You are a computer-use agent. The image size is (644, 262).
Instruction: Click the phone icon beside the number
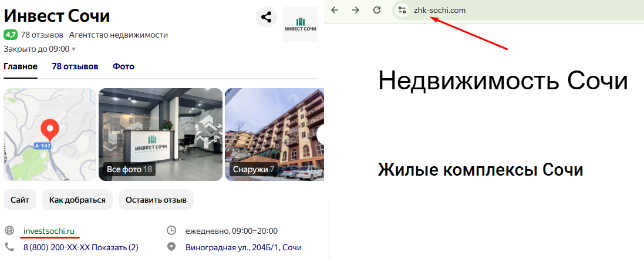pos(9,247)
